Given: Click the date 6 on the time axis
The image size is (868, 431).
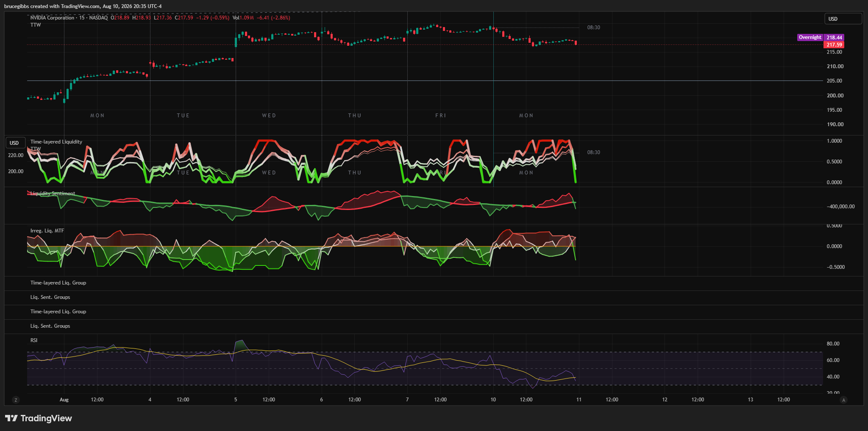Looking at the screenshot, I should pyautogui.click(x=321, y=400).
